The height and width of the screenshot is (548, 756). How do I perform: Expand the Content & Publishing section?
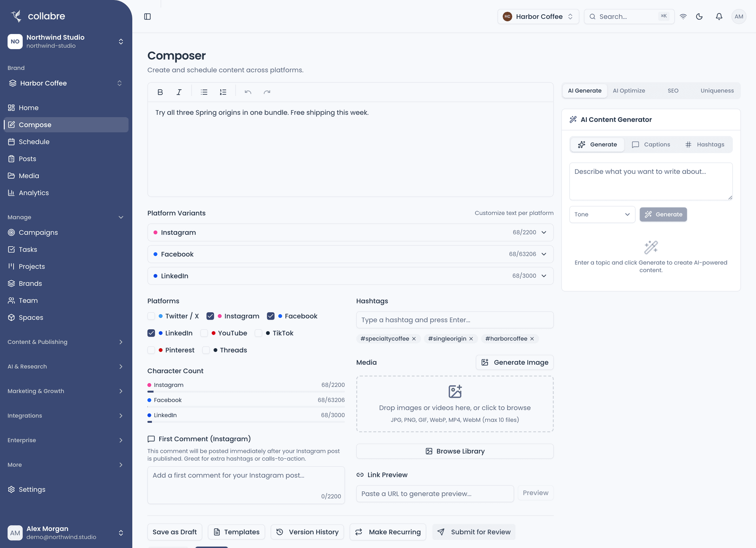pos(66,342)
